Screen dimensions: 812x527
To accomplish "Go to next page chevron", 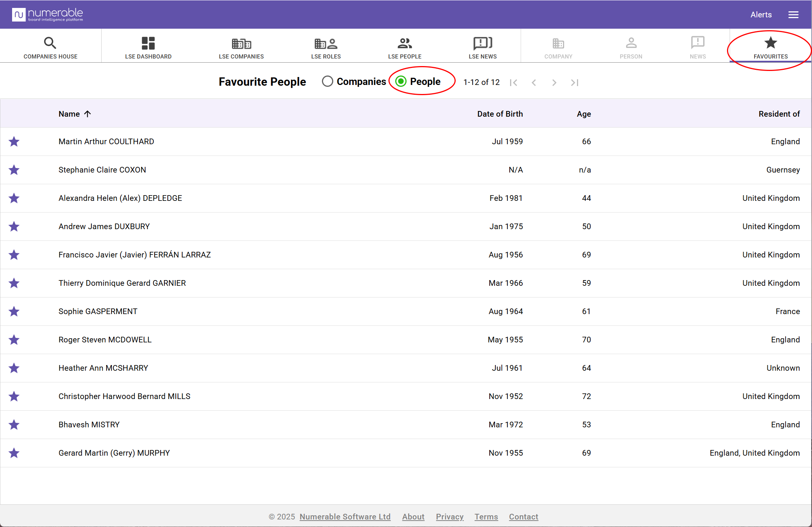I will pos(554,82).
